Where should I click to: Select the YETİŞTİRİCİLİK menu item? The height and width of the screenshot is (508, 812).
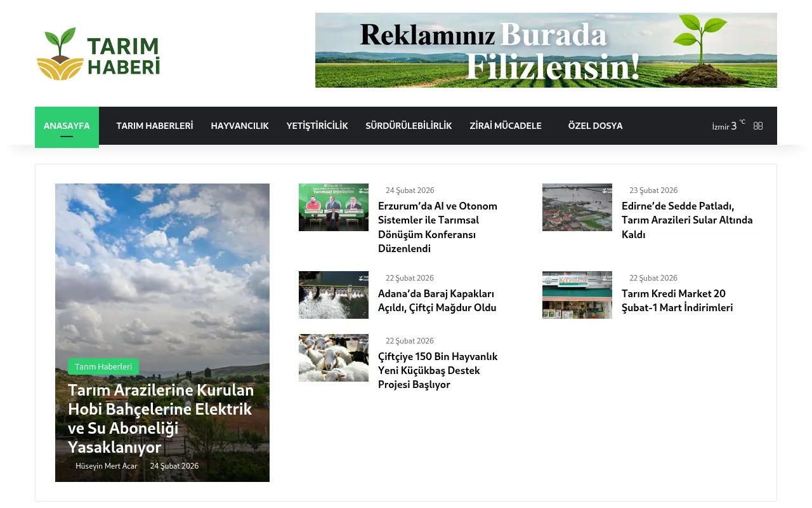317,126
